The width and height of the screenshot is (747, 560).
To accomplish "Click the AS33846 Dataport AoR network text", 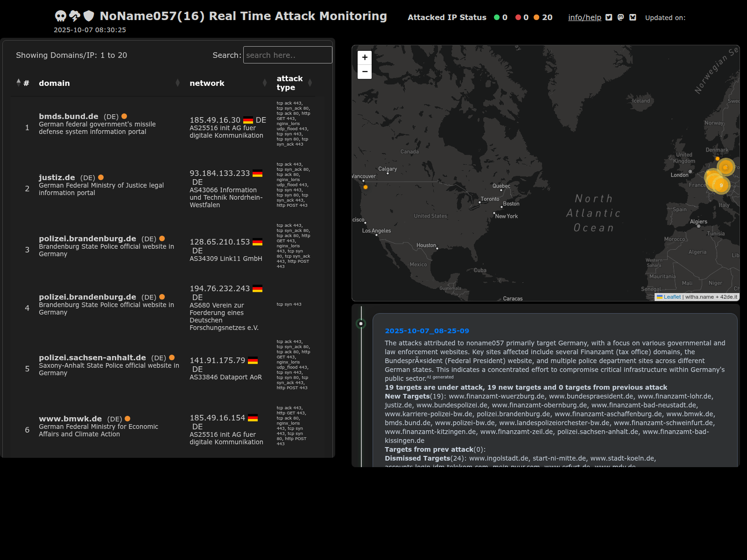I will (226, 377).
